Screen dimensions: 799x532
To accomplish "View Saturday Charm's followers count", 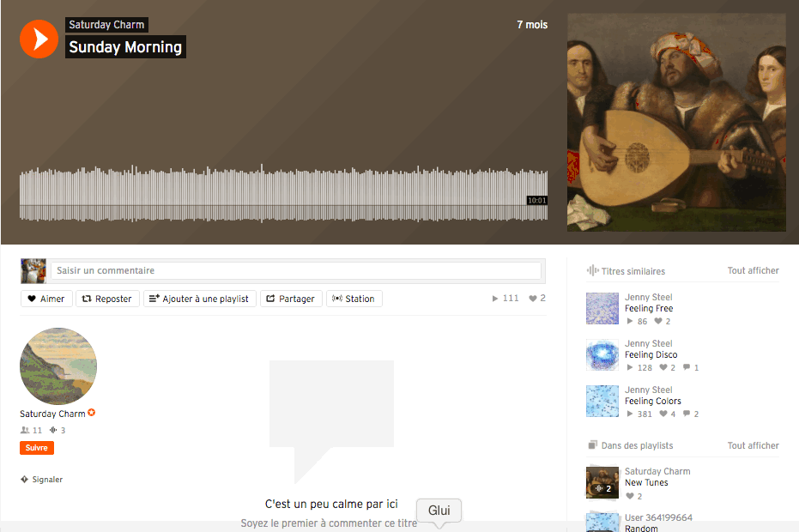I will coord(32,431).
